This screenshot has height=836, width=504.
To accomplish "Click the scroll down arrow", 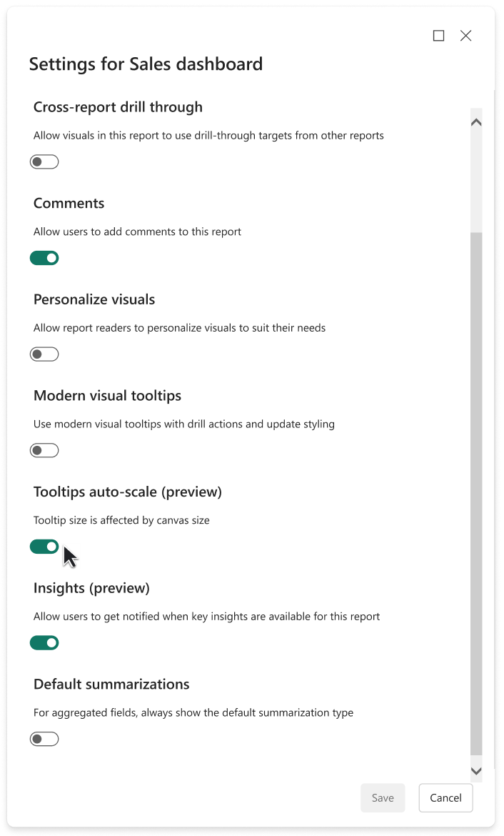I will pos(476,771).
